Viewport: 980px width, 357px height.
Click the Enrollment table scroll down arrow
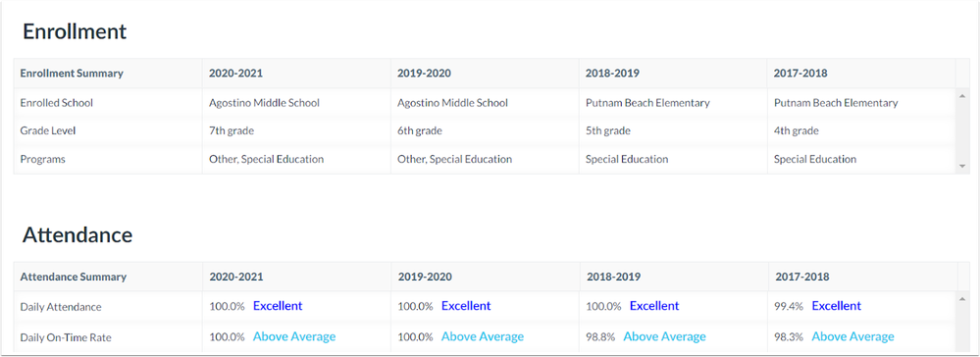coord(962,166)
